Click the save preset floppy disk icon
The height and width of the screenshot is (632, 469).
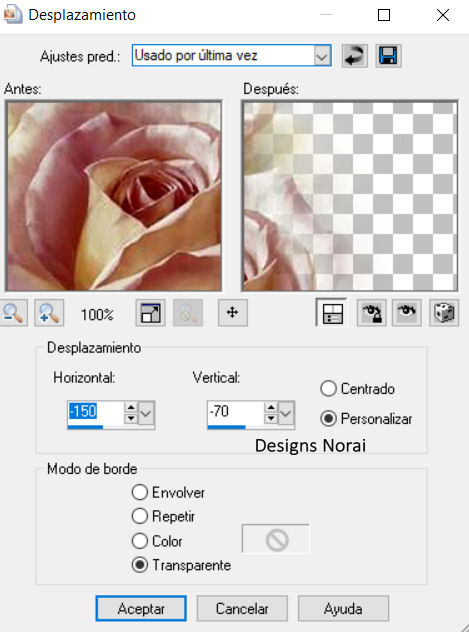(x=388, y=56)
